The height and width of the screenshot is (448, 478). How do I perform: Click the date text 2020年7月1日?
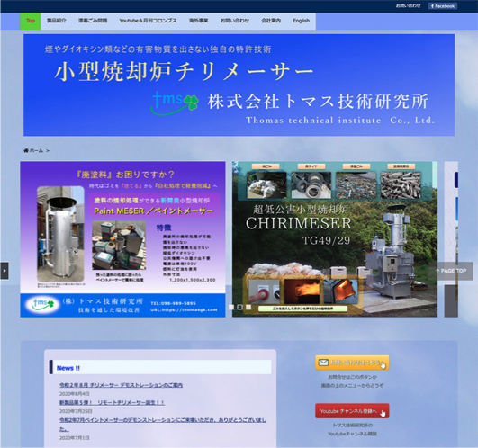(x=75, y=437)
